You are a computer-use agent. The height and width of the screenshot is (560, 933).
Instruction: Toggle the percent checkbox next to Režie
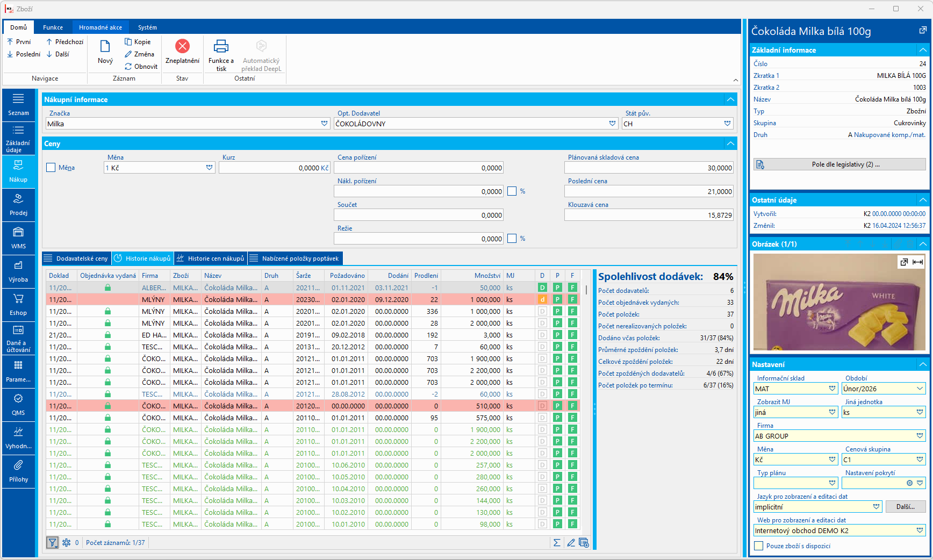click(512, 239)
